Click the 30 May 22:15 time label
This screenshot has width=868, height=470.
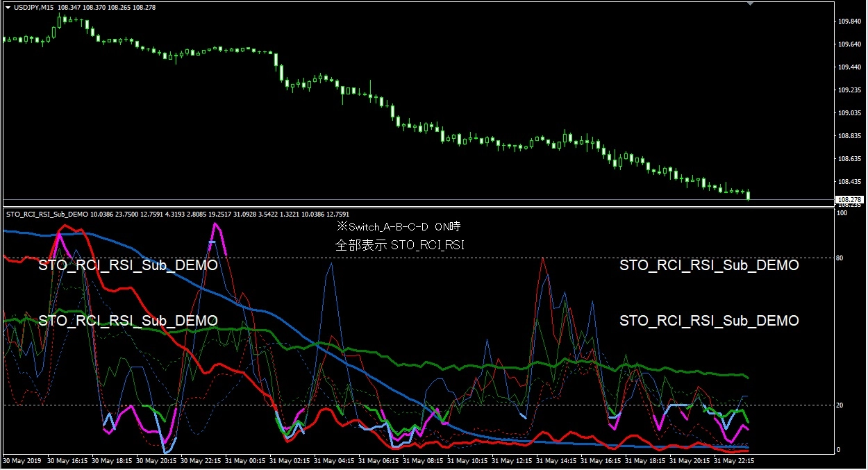point(201,460)
